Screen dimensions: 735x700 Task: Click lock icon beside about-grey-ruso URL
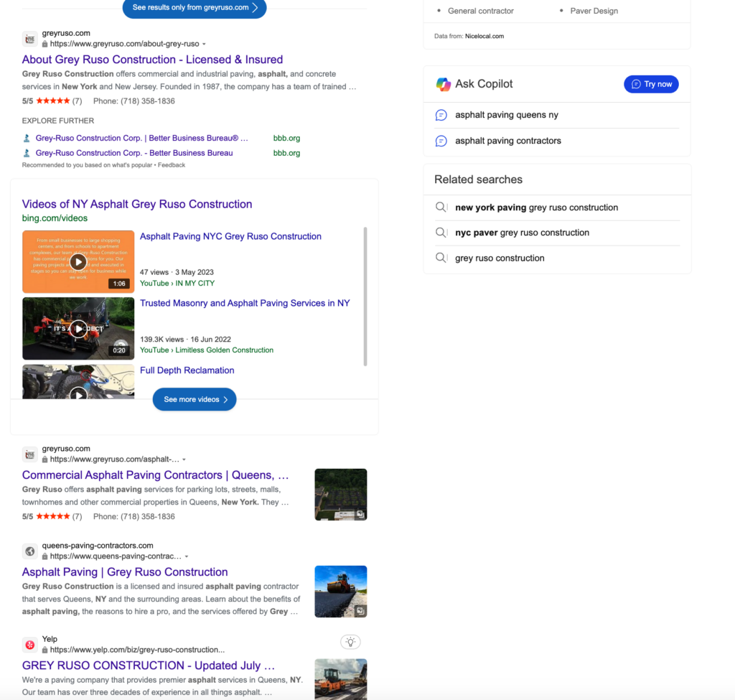pos(45,44)
